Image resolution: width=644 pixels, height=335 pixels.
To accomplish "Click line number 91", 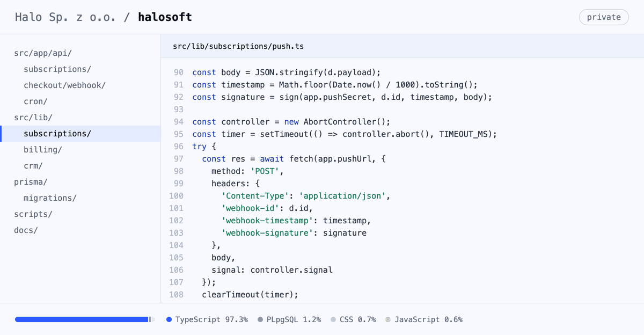I will click(179, 85).
